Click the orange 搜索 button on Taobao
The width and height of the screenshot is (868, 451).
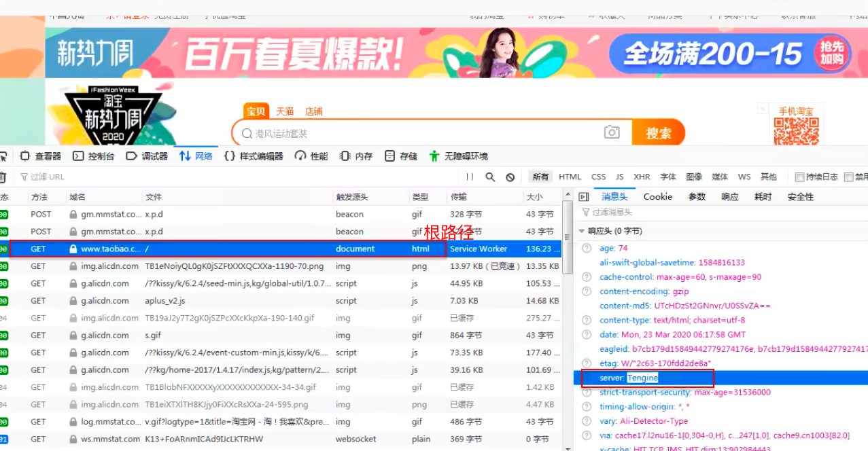click(658, 133)
